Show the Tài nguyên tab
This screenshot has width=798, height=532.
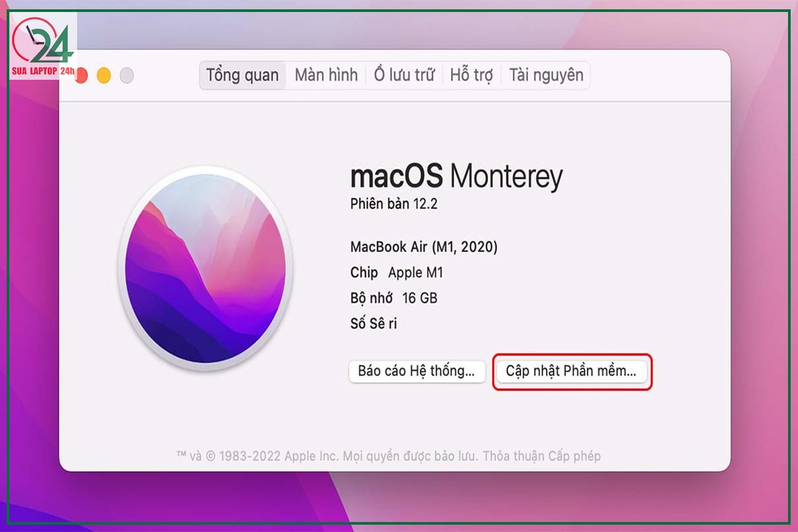(x=546, y=75)
